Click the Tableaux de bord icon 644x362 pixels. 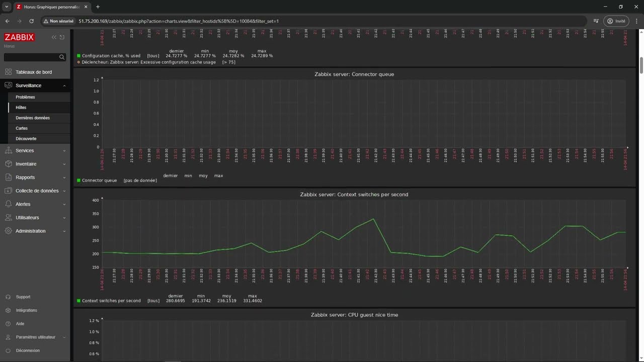tap(8, 72)
